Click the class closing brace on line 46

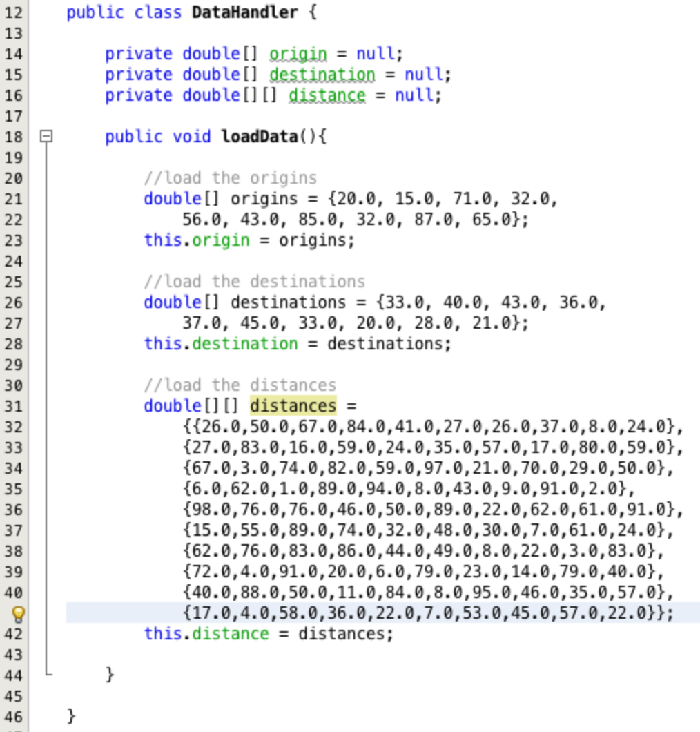(x=71, y=715)
